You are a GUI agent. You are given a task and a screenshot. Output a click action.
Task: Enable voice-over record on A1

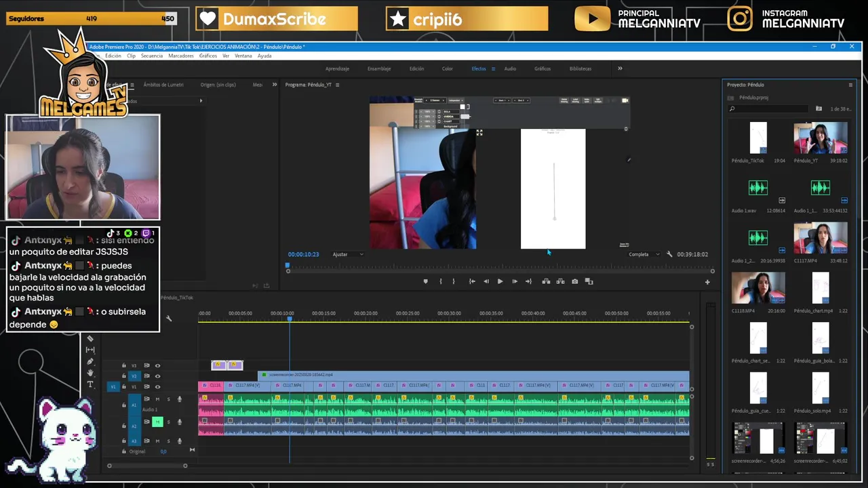pyautogui.click(x=180, y=399)
